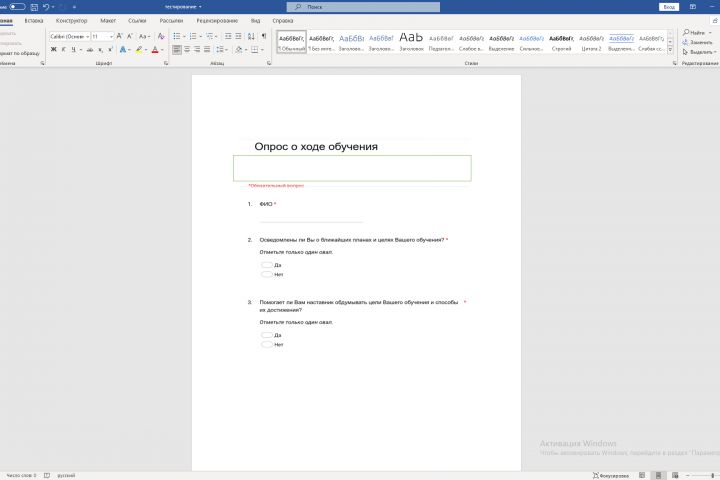Apply underline formatting (Ч)
Screen dimensions: 720x480
[x=73, y=49]
